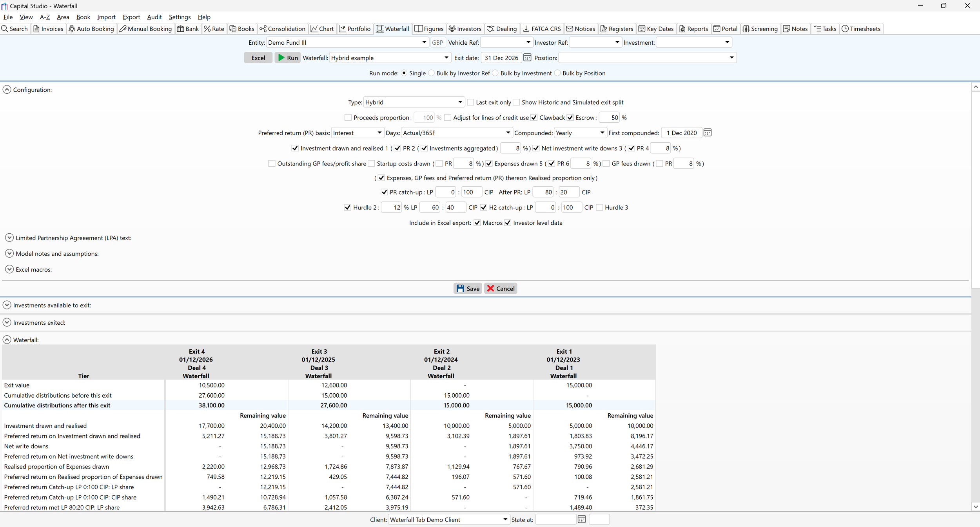Click the Escrow percentage input field

609,118
